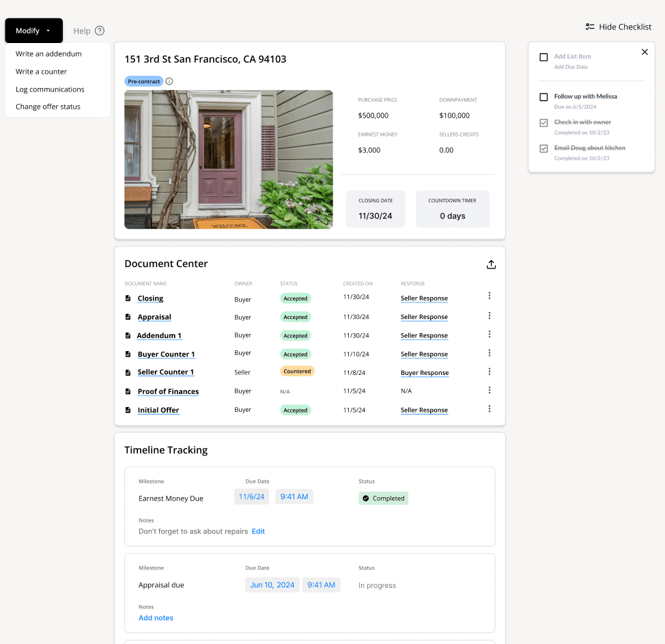Uncheck the Check in with owner task
Viewport: 665px width, 644px height.
(x=543, y=123)
